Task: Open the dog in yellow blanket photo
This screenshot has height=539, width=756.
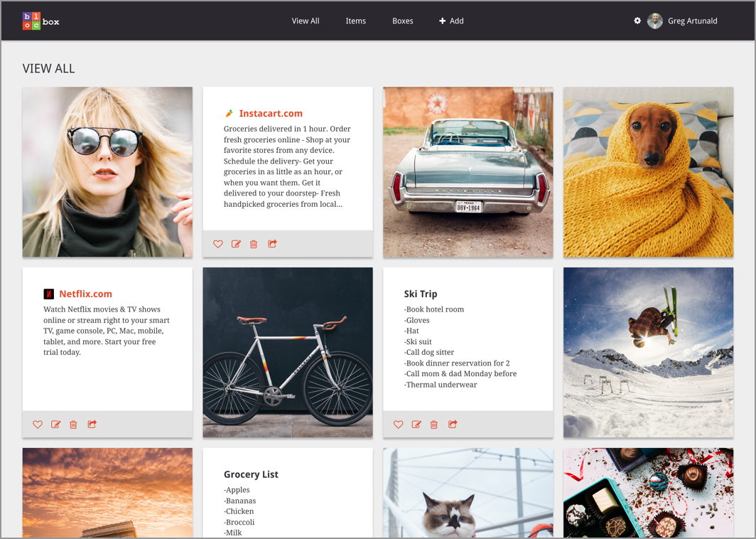Action: (x=649, y=172)
